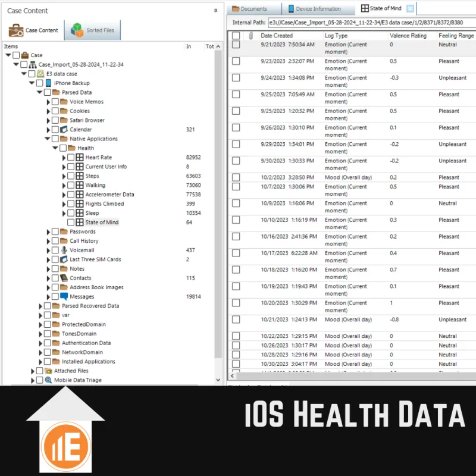Image resolution: width=476 pixels, height=476 pixels.
Task: Click the Accelerometer Data grid icon
Action: pyautogui.click(x=80, y=195)
